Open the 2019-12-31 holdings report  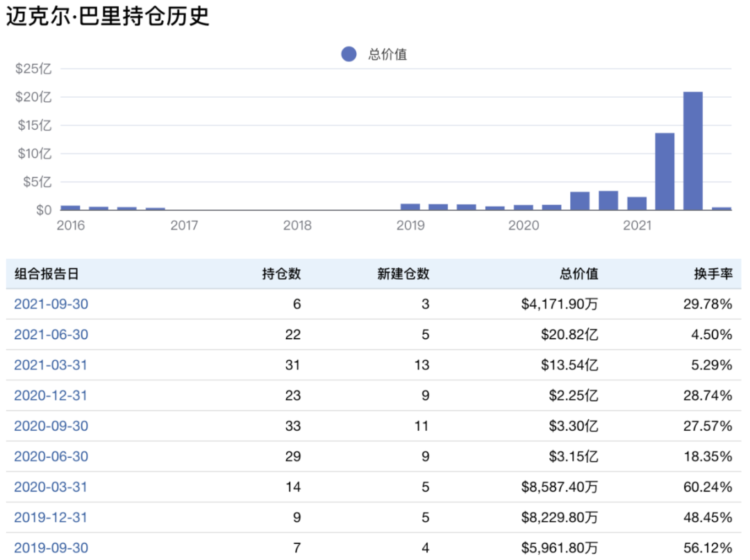coord(51,518)
